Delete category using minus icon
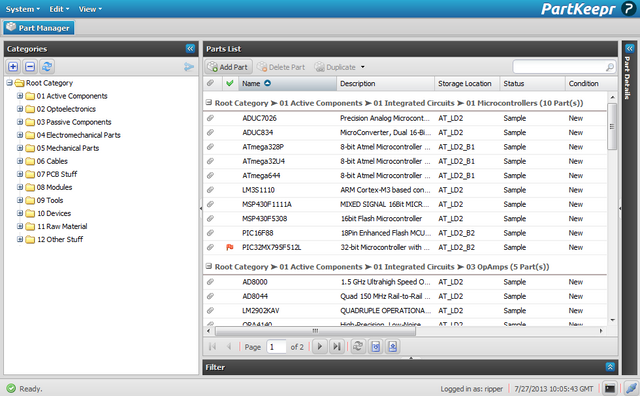 [x=30, y=67]
